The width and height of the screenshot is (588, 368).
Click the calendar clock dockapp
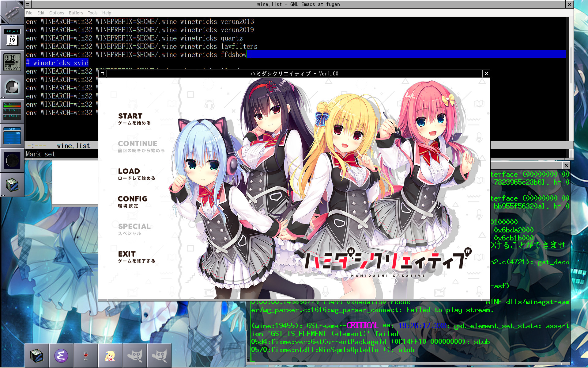click(x=12, y=37)
